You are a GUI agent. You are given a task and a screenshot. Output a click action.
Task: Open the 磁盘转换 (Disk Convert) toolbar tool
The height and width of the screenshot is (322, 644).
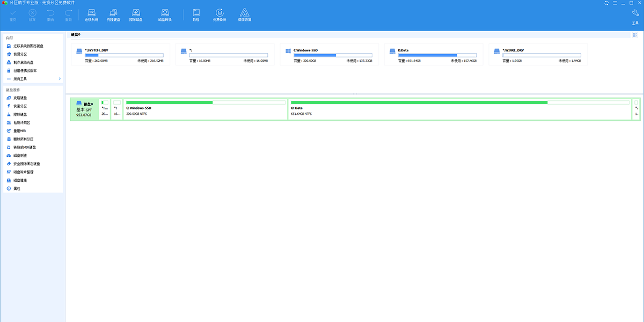(x=165, y=15)
